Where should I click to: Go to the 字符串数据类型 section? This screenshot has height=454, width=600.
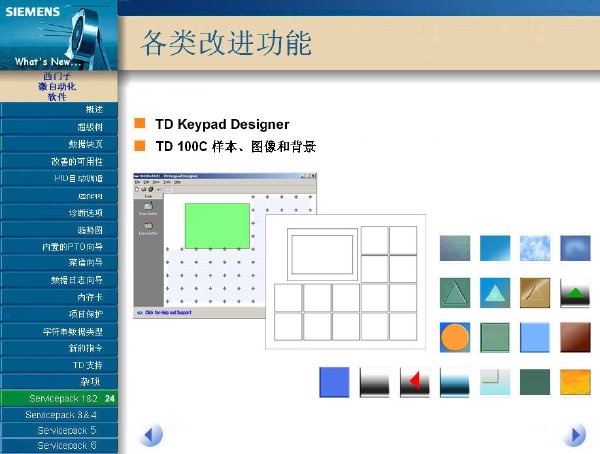point(59,331)
